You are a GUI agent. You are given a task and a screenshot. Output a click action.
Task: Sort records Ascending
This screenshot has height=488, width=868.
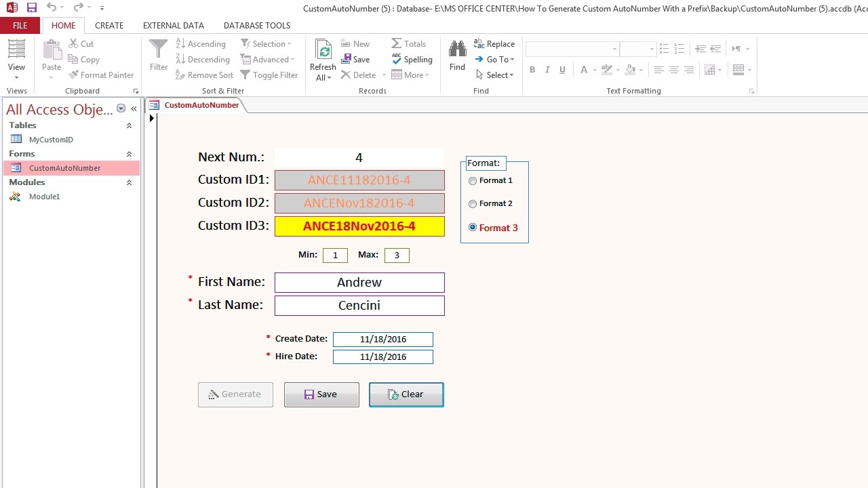(201, 44)
